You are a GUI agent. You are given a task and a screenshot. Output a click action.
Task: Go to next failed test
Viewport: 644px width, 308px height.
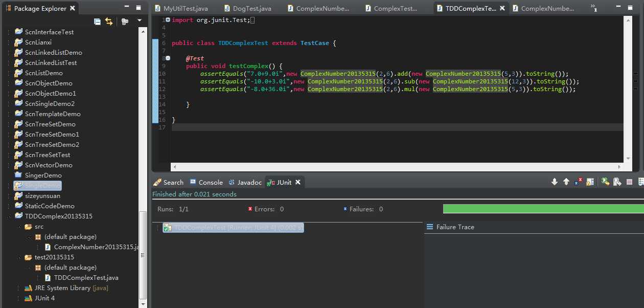(x=555, y=182)
